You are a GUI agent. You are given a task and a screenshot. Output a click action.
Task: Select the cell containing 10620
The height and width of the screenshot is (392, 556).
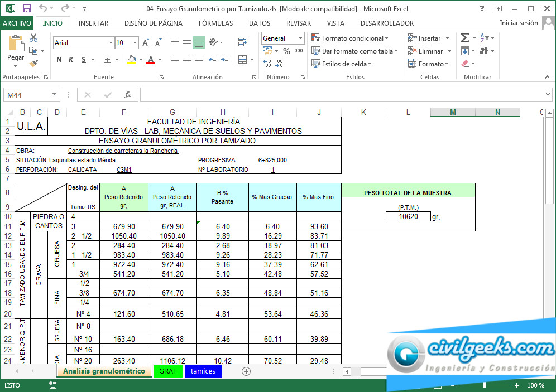(x=408, y=216)
